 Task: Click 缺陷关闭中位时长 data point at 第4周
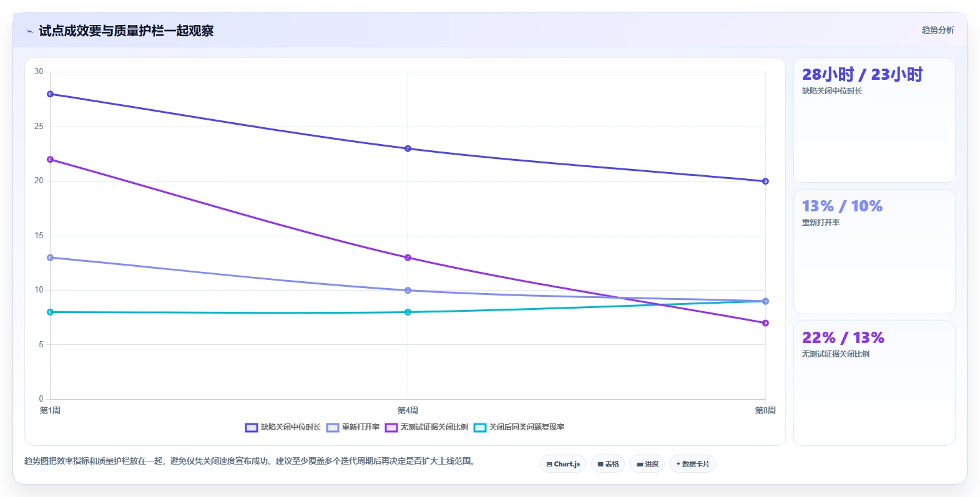(408, 148)
